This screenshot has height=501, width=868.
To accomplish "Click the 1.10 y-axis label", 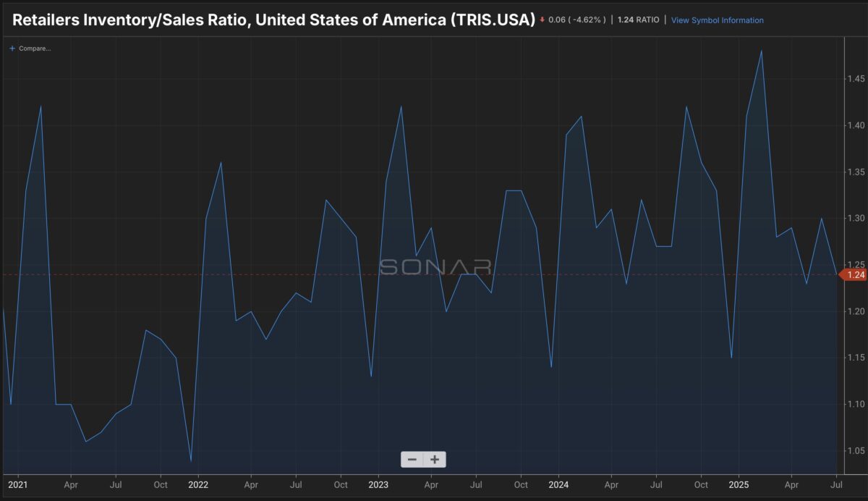I will click(856, 404).
